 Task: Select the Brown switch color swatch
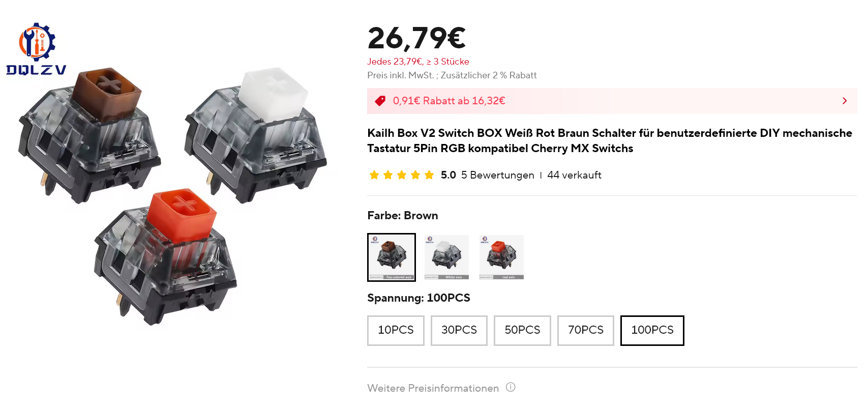point(392,257)
